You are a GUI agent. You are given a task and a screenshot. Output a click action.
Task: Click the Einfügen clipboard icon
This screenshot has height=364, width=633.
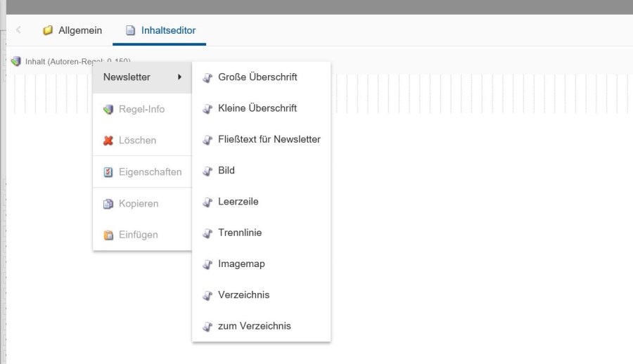pos(108,235)
